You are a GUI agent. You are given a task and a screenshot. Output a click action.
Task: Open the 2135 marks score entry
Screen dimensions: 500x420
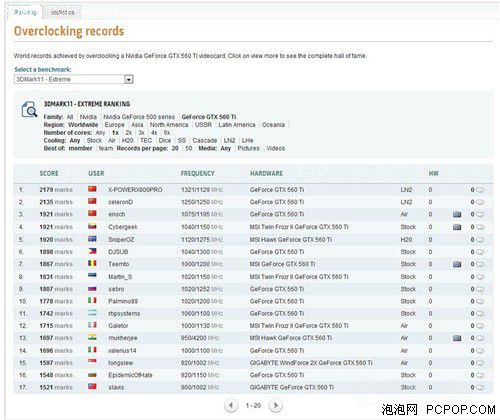[56, 202]
